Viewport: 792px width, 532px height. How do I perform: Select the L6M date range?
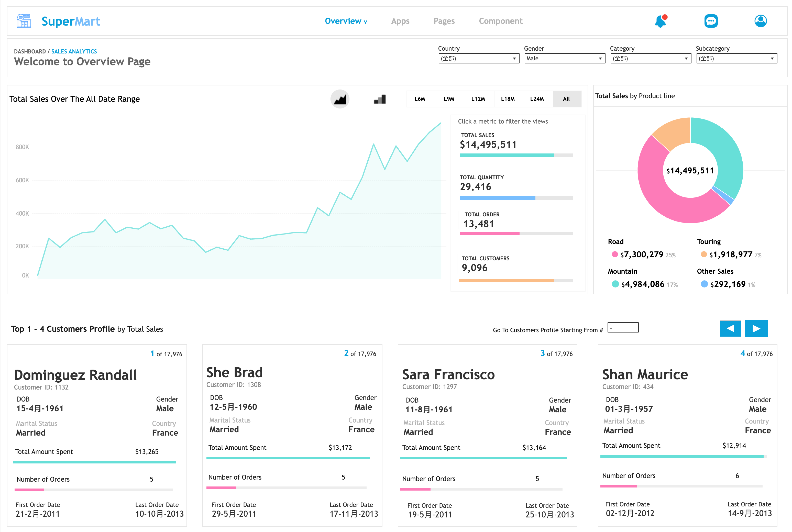[x=420, y=99]
